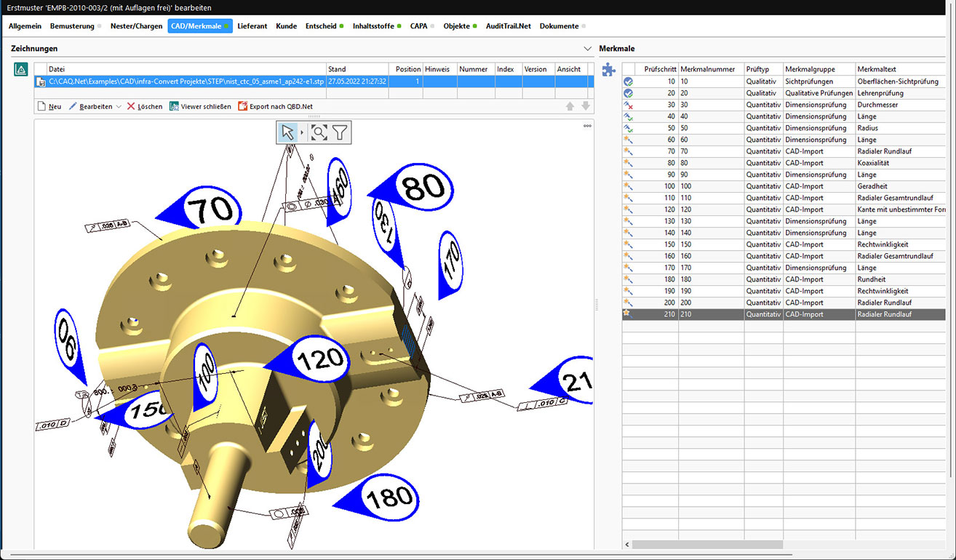Viewport: 956px width, 560px height.
Task: Click Viewer schließen to close the viewer
Action: click(200, 106)
